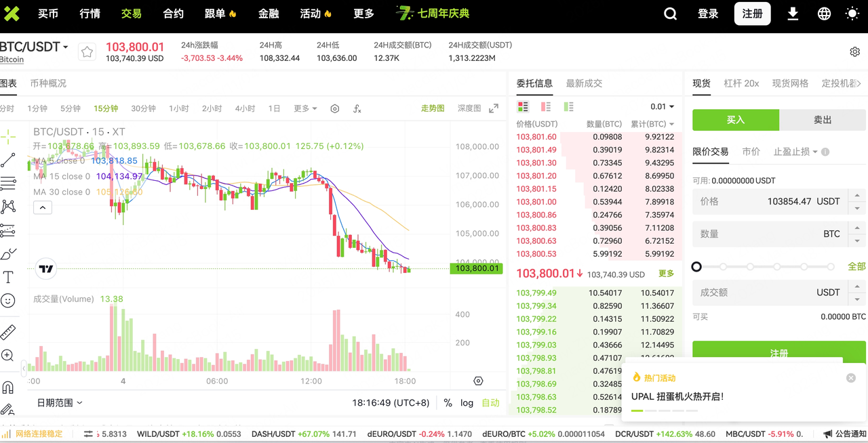Select the ruler measure tool
This screenshot has width=868, height=443.
coord(8,333)
